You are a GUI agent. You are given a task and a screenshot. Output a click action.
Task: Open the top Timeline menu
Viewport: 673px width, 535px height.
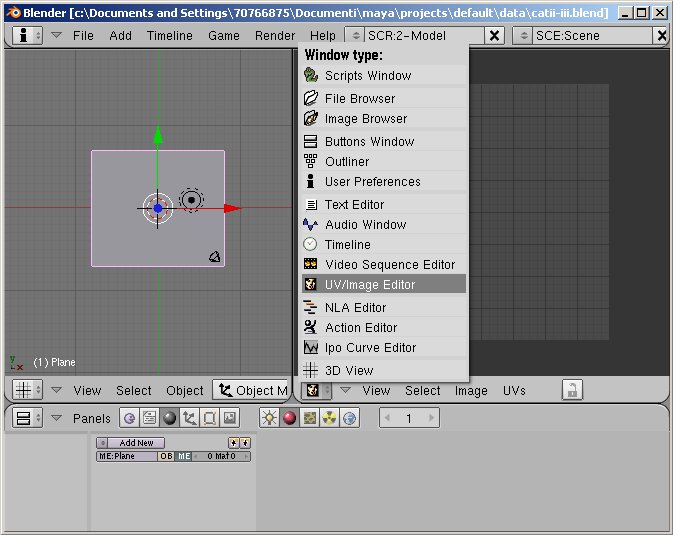pyautogui.click(x=170, y=36)
